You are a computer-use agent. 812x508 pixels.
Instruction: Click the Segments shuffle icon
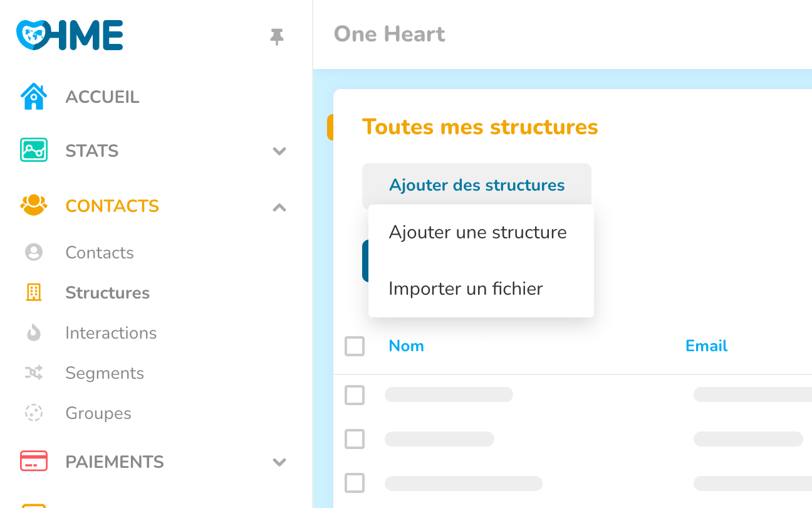[x=34, y=373]
